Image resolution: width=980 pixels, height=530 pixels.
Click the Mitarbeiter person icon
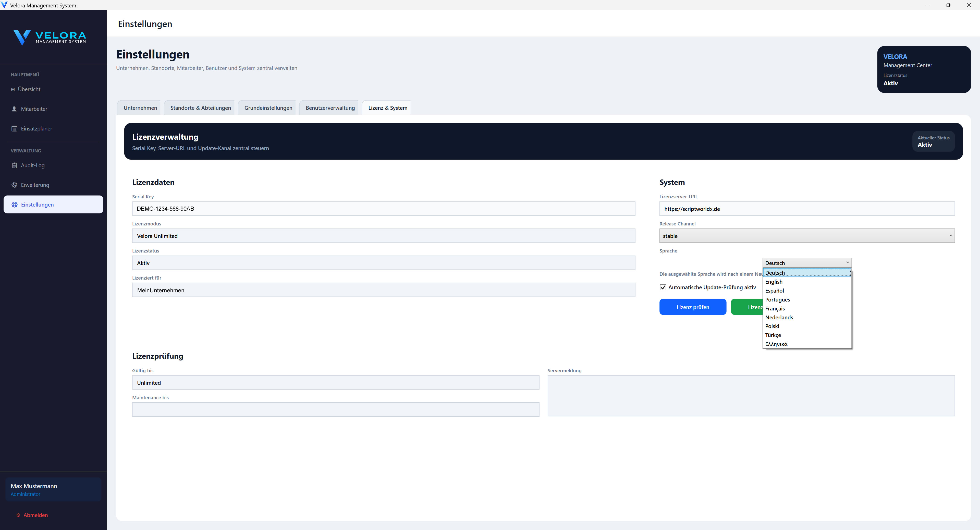(x=15, y=109)
